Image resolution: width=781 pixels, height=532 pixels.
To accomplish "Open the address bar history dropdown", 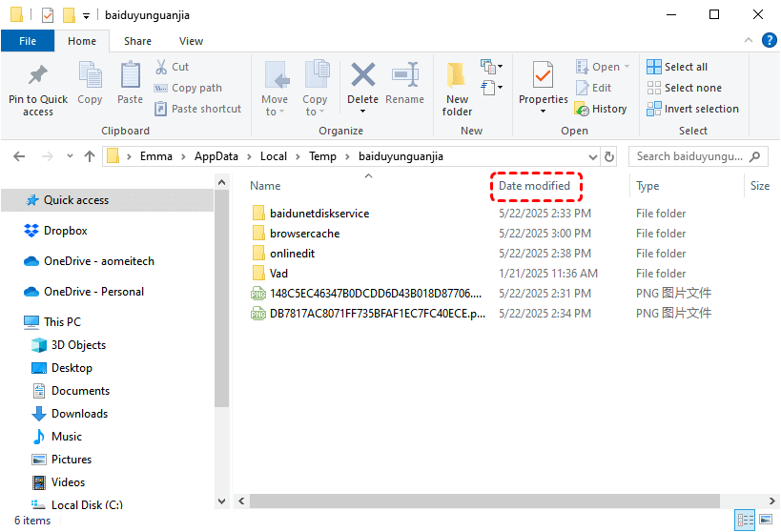I will 593,157.
